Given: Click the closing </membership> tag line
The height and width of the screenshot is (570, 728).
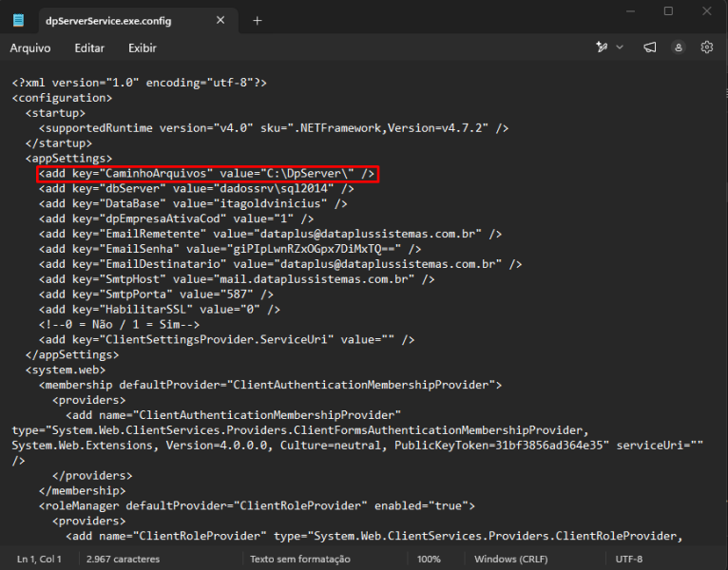Looking at the screenshot, I should tap(83, 490).
